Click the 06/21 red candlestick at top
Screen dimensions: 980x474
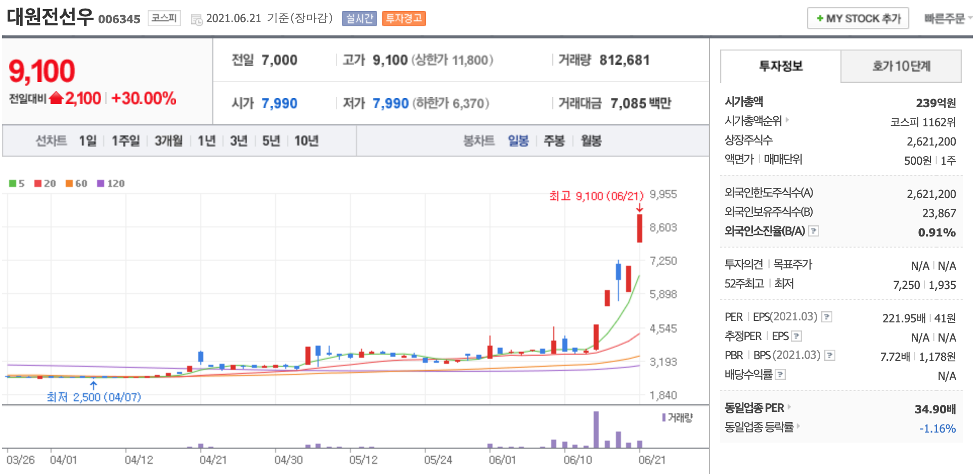pos(640,228)
